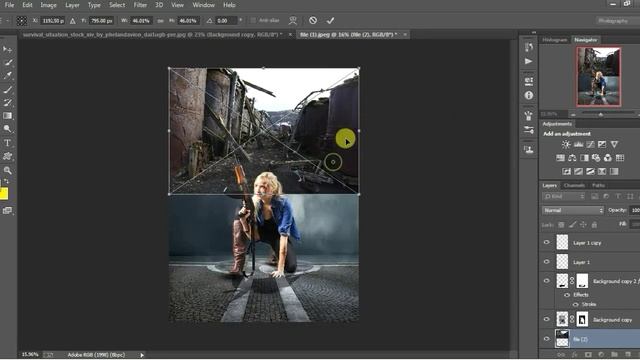
Task: Switch to the survival_situation_stock document tab
Action: click(x=153, y=35)
